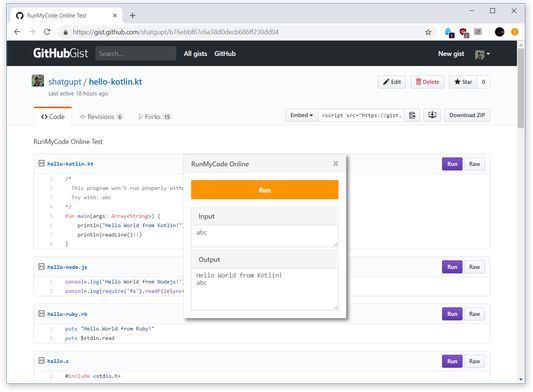Switch to the Revisions tab
The height and width of the screenshot is (392, 533).
(x=101, y=117)
